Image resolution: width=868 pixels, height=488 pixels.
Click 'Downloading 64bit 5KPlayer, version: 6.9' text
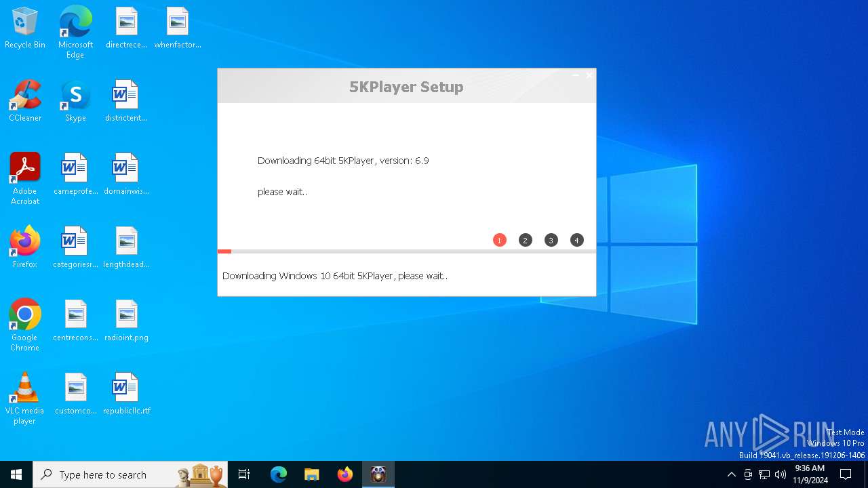coord(343,161)
